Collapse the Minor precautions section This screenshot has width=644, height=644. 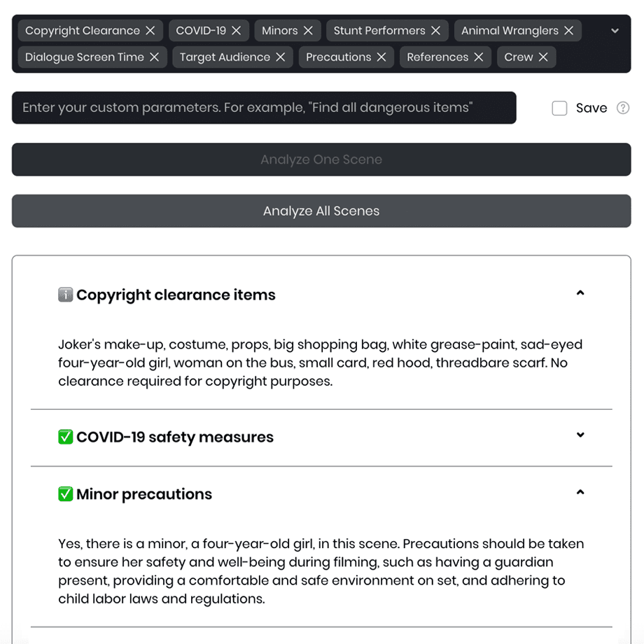[x=580, y=492]
